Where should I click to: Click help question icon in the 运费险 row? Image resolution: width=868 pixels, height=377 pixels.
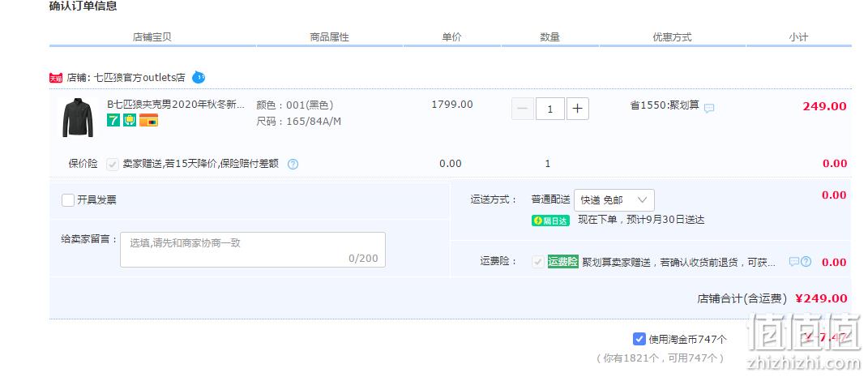tap(806, 261)
